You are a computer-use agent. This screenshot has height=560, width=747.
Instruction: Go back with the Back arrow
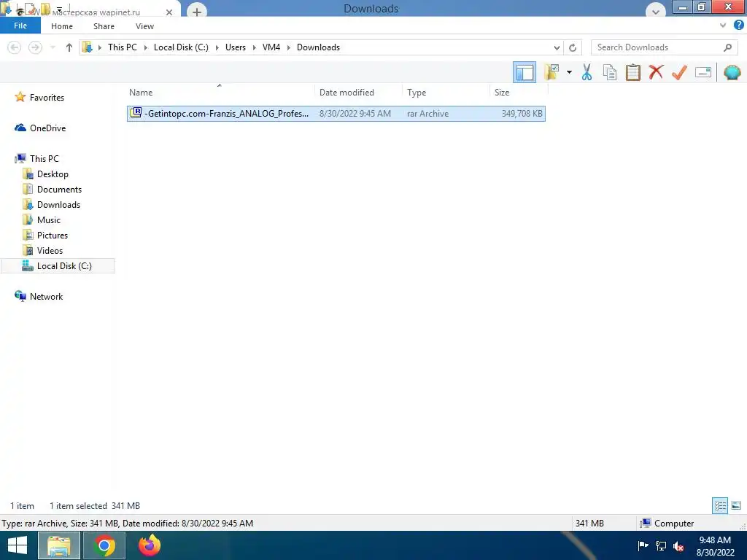(x=15, y=47)
